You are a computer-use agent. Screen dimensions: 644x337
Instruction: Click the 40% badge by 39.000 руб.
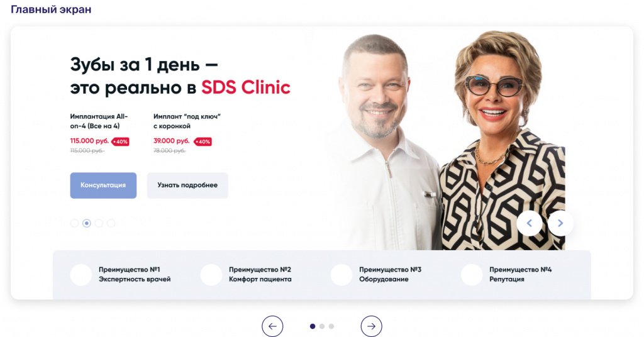tap(203, 141)
